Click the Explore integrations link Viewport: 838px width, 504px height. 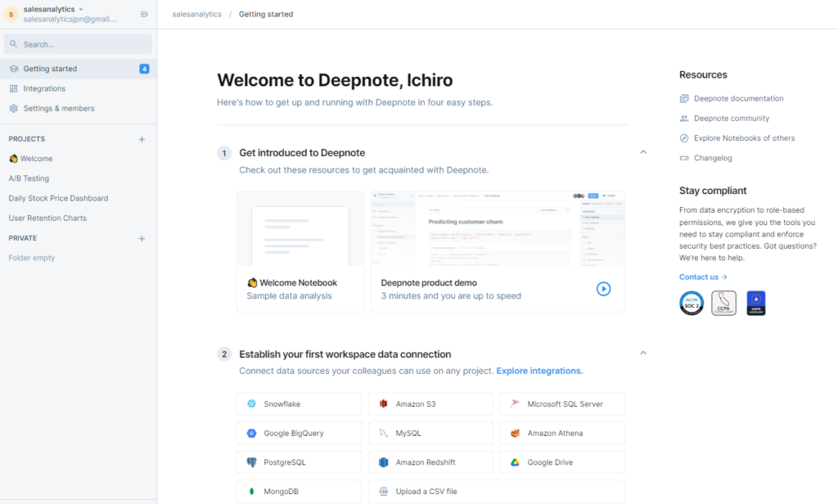tap(539, 371)
